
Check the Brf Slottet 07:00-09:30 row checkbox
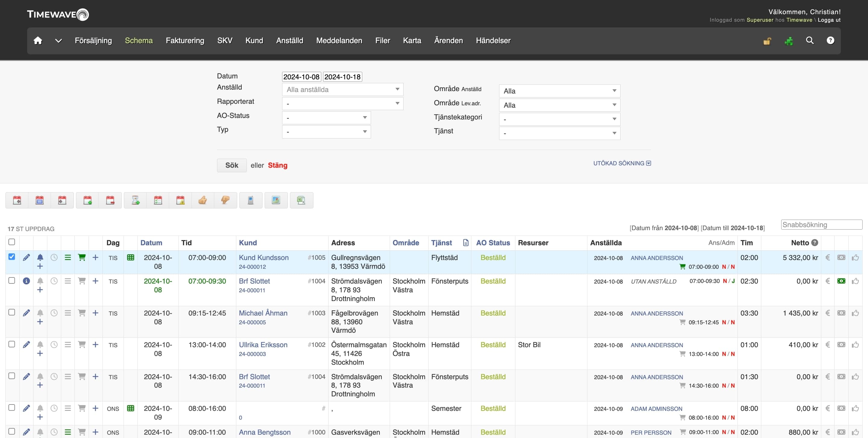coord(12,281)
